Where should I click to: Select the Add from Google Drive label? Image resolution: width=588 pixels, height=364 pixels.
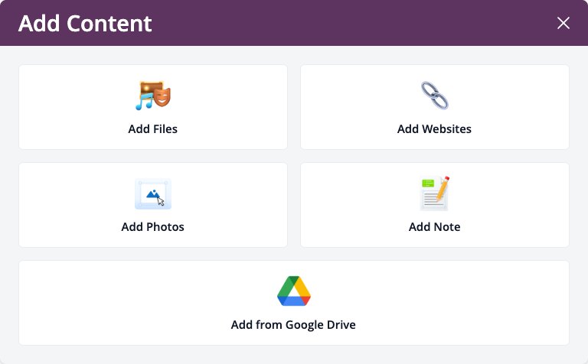[294, 325]
